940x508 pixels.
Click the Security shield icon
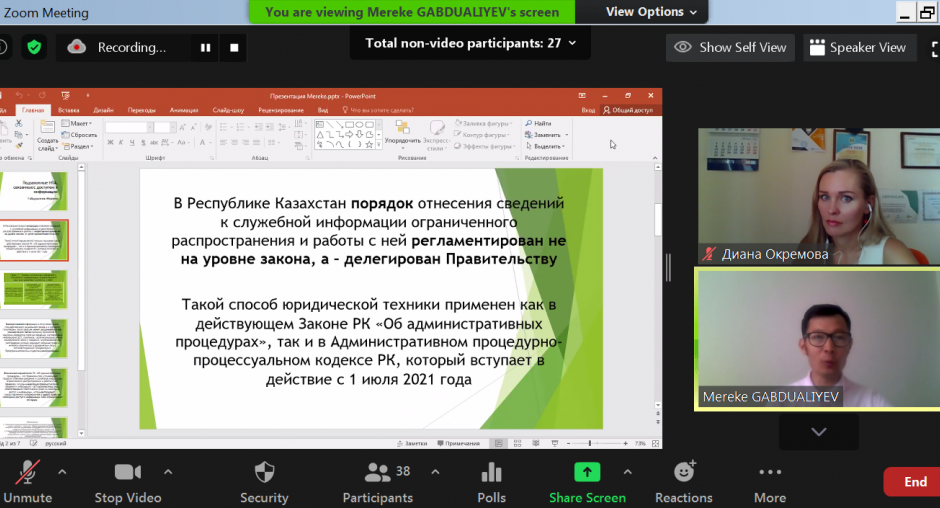(264, 473)
